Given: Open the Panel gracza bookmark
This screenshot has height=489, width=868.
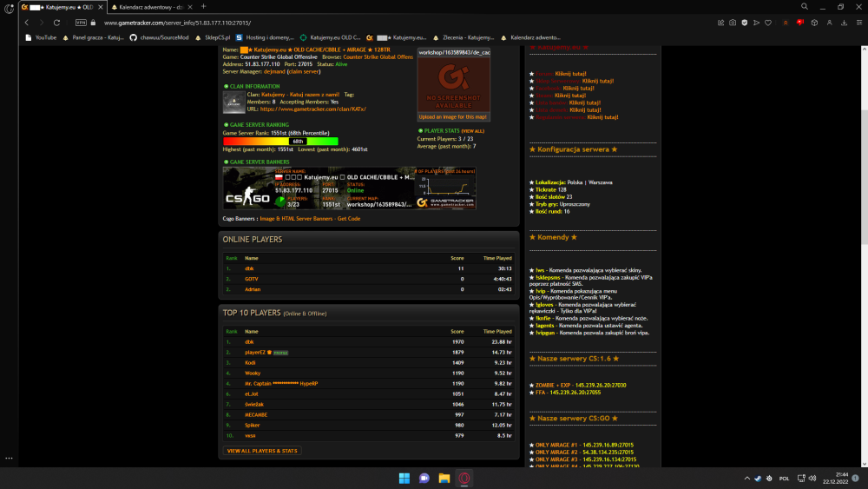Looking at the screenshot, I should coord(93,37).
